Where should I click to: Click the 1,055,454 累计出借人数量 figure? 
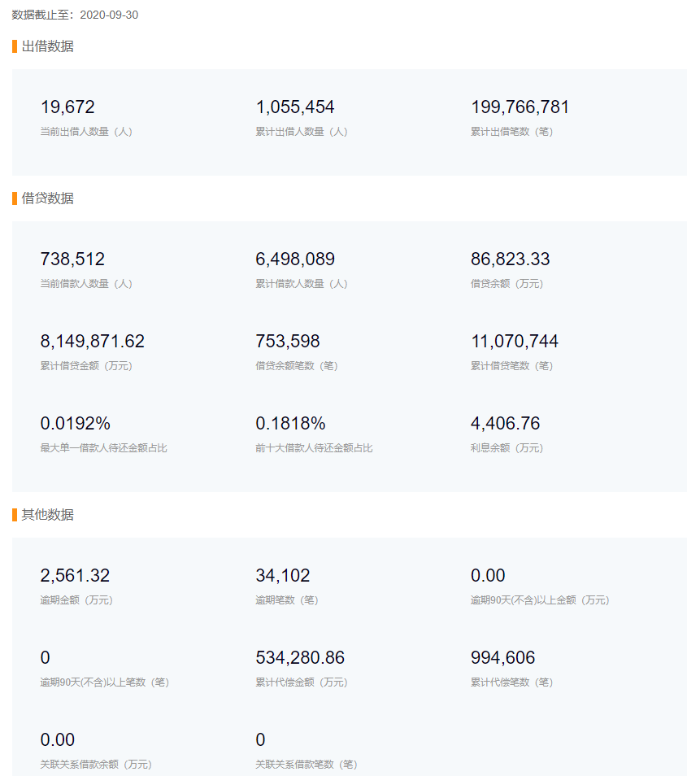295,107
